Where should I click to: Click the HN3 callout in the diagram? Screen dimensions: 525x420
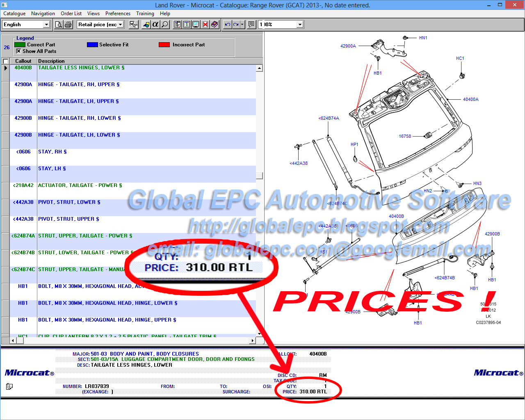[477, 183]
